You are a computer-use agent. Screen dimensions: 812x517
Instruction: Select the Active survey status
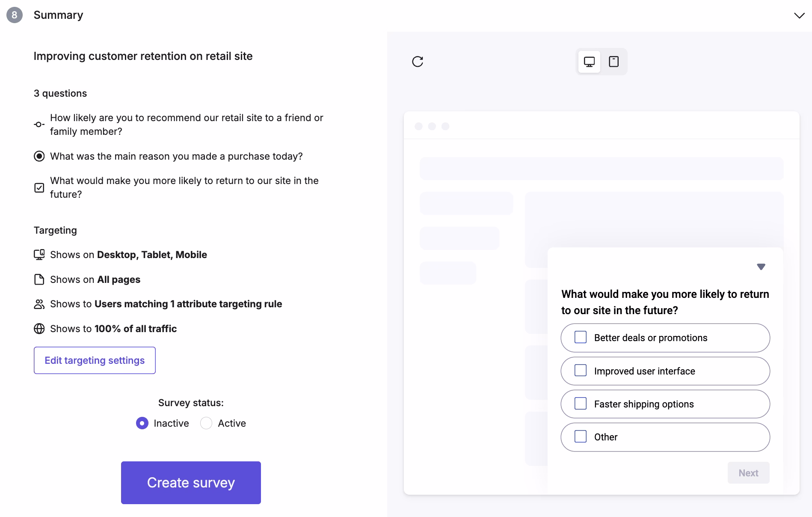[x=206, y=423]
